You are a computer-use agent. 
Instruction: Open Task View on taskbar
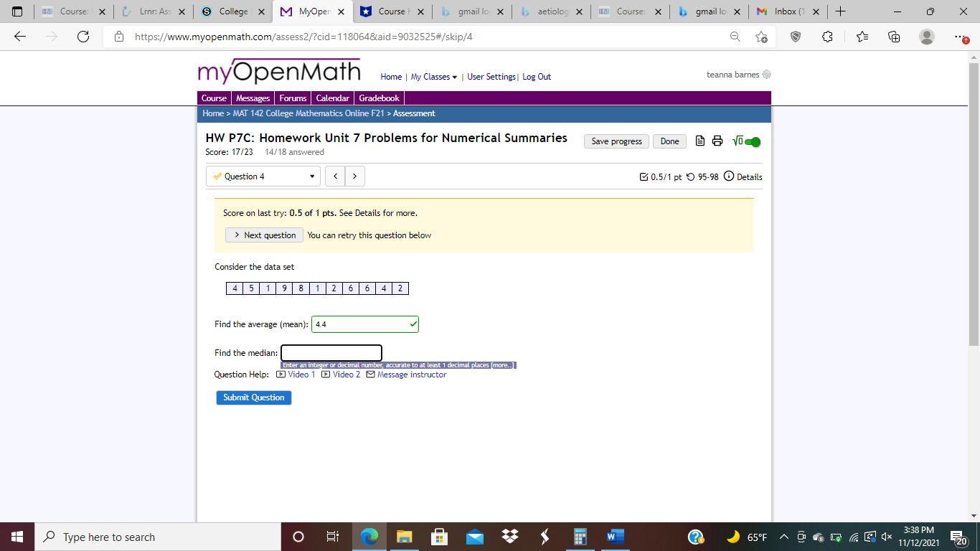(x=332, y=537)
